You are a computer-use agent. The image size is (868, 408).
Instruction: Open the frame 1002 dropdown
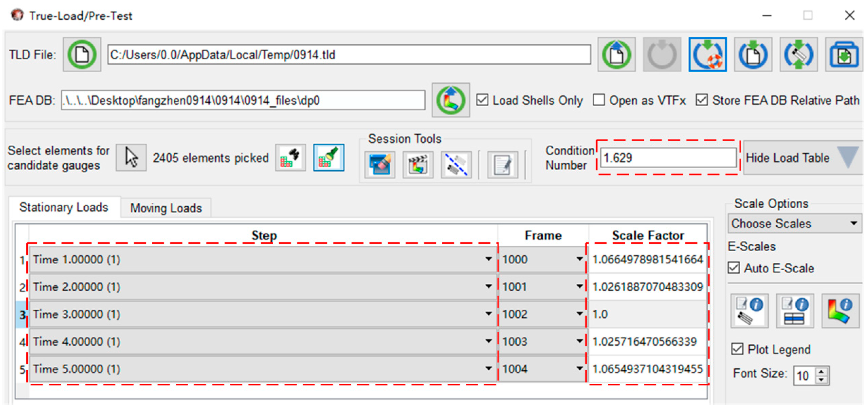579,314
